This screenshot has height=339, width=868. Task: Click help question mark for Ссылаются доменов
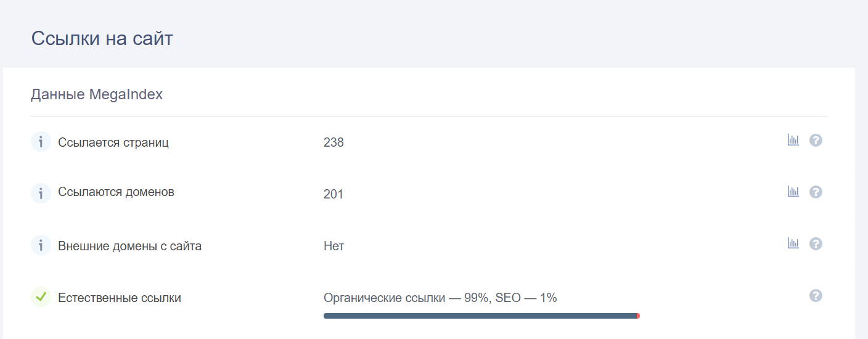pos(816,192)
